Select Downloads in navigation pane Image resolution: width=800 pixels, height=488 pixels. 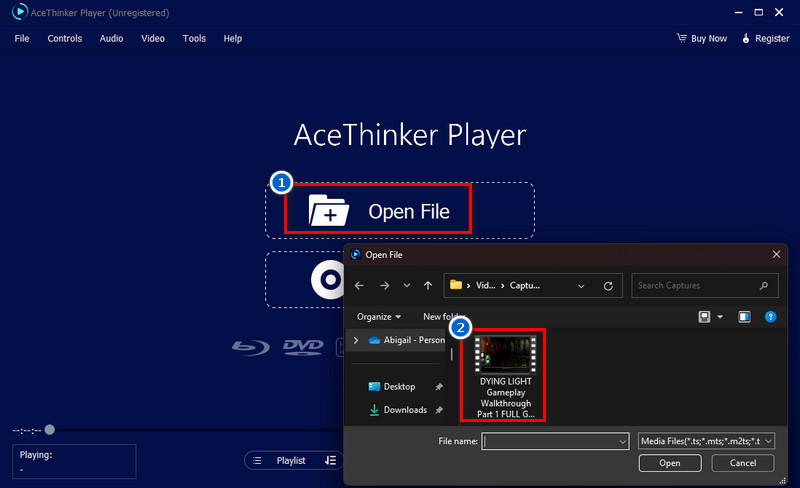tap(405, 409)
